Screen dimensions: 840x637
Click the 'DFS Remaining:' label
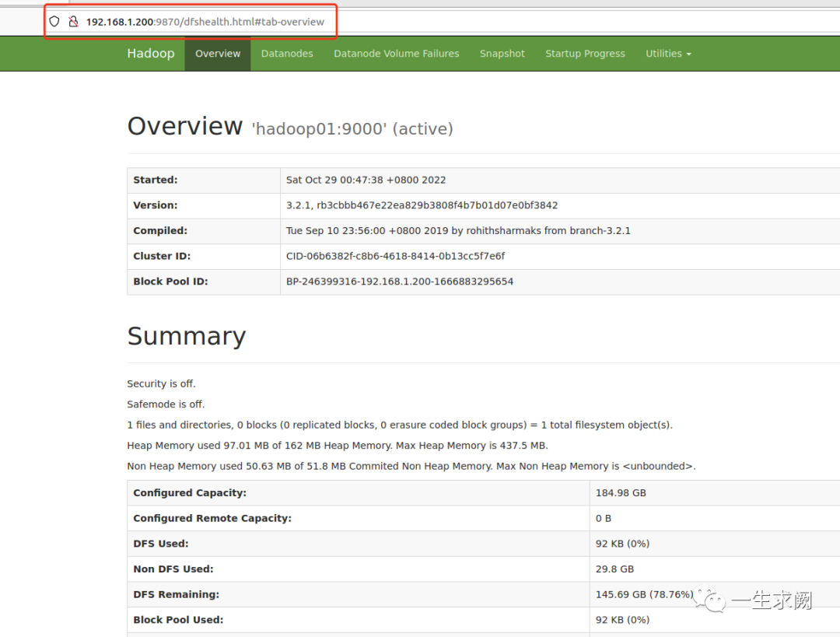pyautogui.click(x=177, y=595)
